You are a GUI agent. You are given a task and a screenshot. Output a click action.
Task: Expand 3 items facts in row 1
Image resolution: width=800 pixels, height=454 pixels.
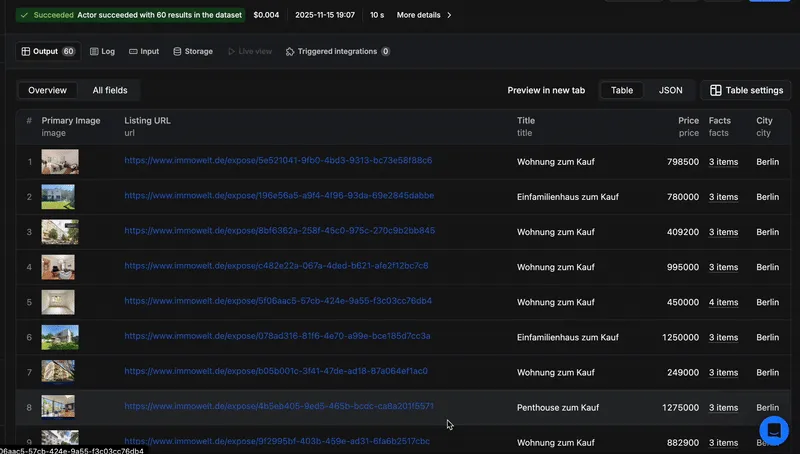[x=723, y=161]
